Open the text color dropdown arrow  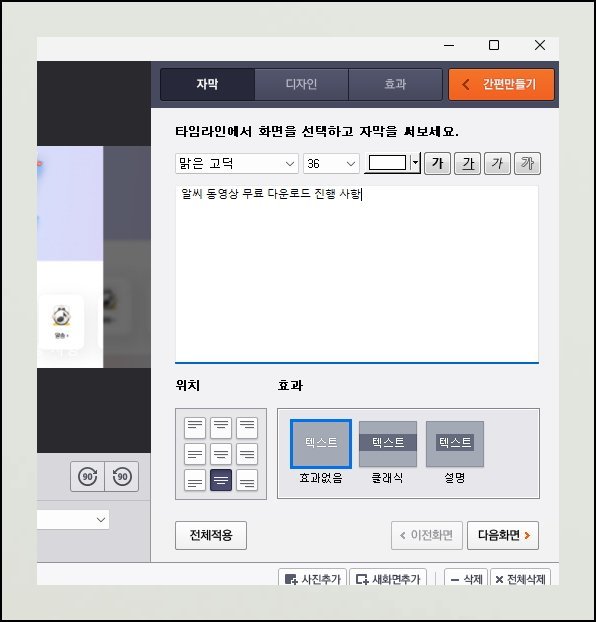pyautogui.click(x=415, y=163)
